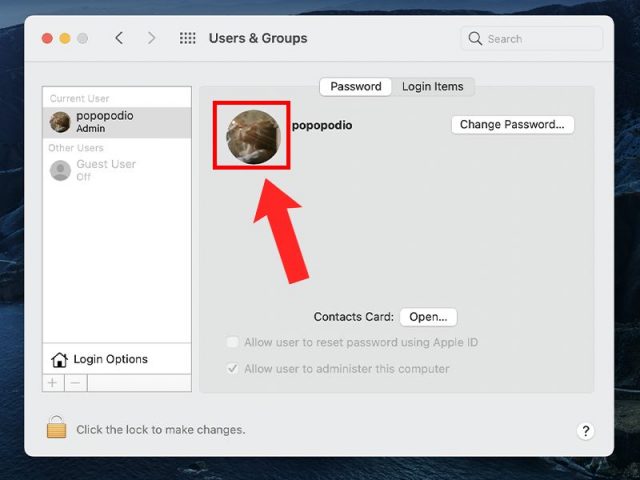Screen dimensions: 640x480
Task: Click the Guest User silhouette icon
Action: coord(61,170)
